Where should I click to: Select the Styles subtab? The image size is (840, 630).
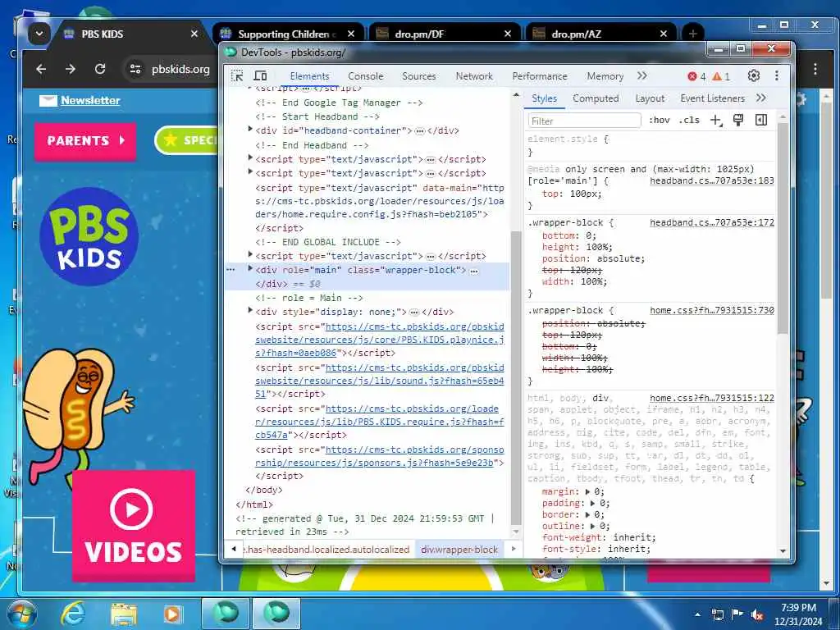pos(545,98)
